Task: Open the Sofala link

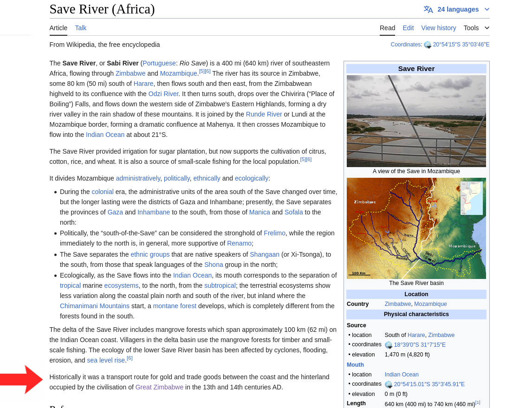Action: [x=294, y=212]
